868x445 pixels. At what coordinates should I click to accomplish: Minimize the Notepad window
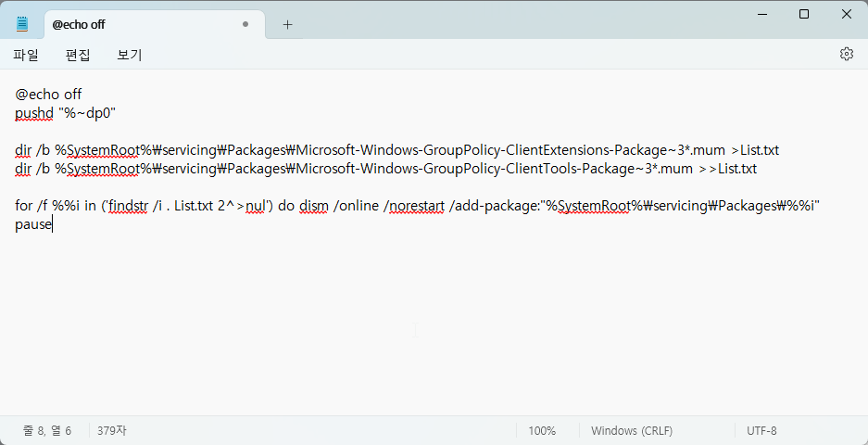click(x=761, y=15)
